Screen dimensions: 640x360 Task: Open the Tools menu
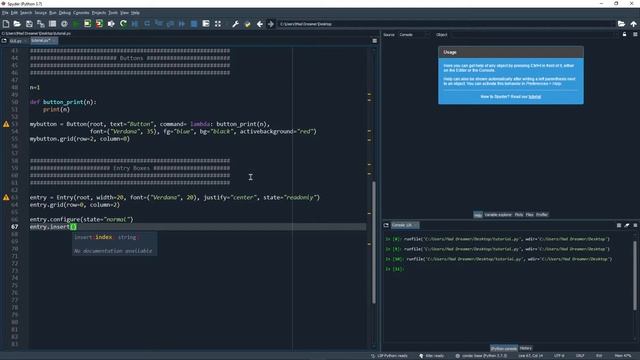(113, 13)
